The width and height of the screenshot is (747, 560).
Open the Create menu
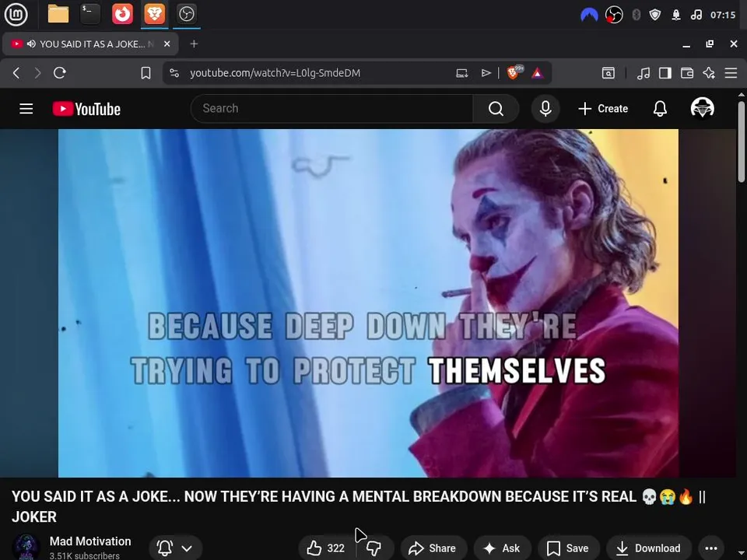coord(603,109)
